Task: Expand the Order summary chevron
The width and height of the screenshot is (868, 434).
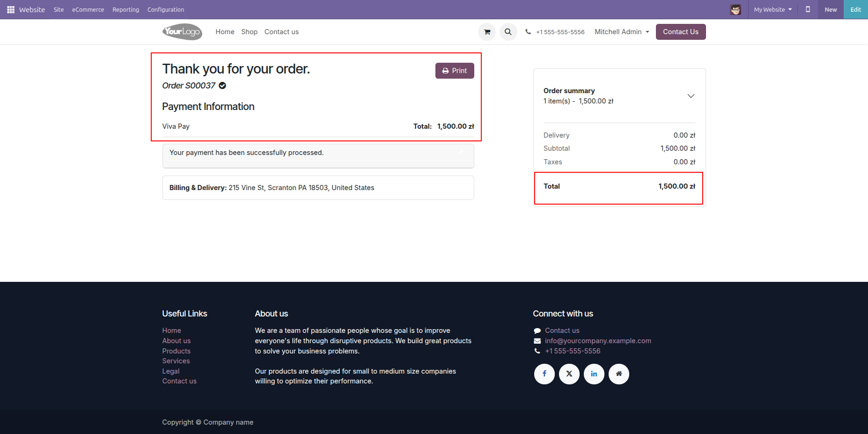Action: (x=691, y=96)
